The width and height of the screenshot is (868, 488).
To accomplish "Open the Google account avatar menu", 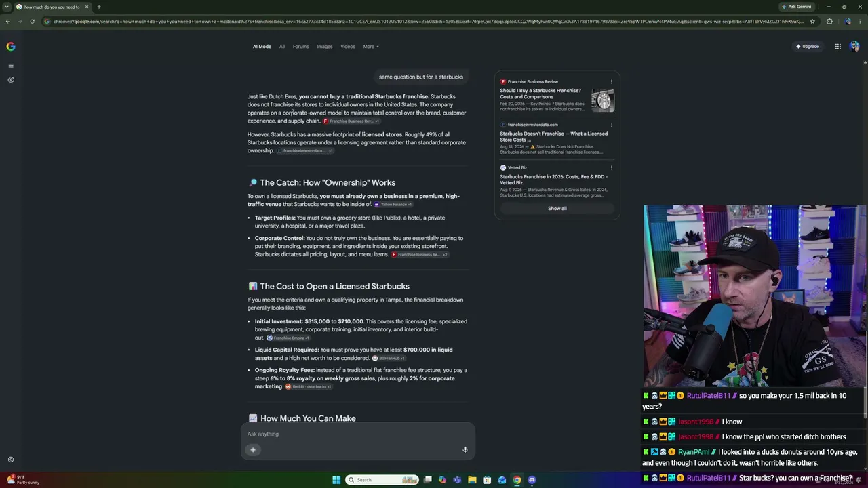I will pyautogui.click(x=854, y=47).
